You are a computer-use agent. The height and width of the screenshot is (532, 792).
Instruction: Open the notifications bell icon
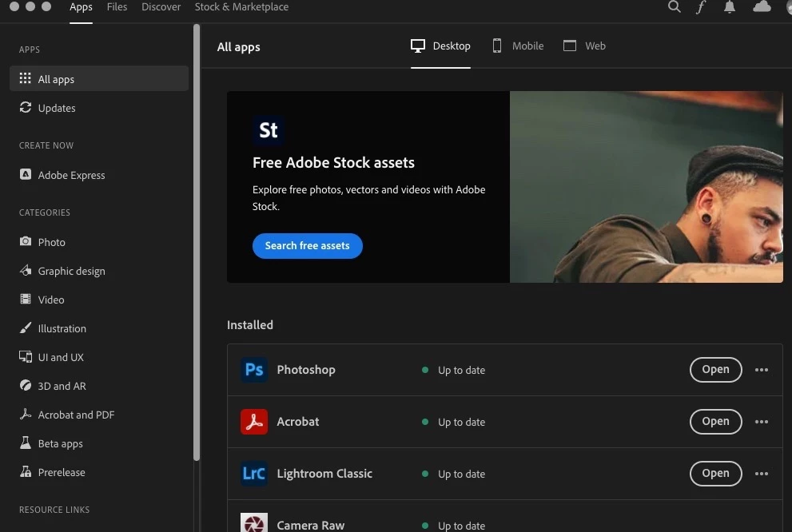point(730,6)
